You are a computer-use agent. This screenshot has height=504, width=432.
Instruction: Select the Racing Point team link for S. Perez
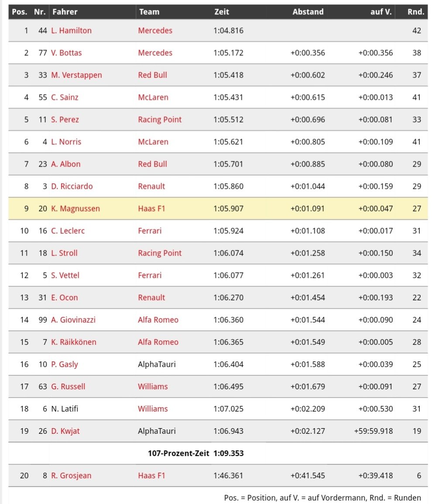[160, 119]
